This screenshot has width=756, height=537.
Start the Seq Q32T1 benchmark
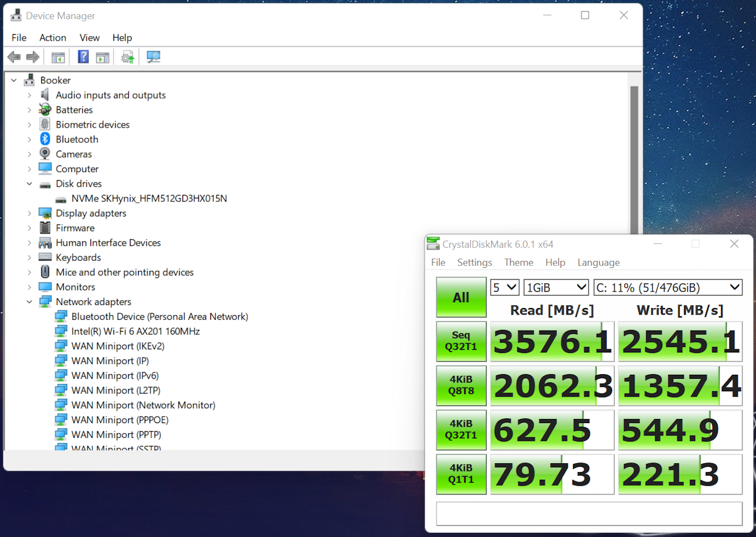point(461,341)
